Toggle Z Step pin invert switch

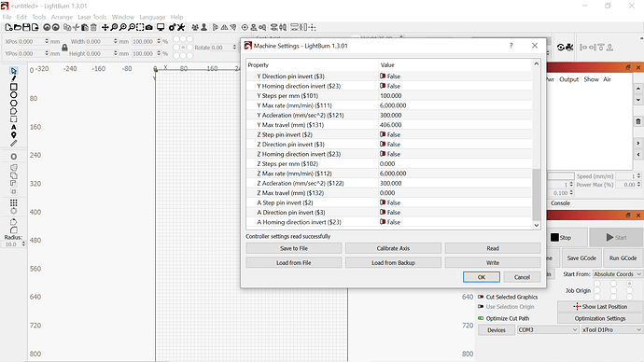coord(383,134)
